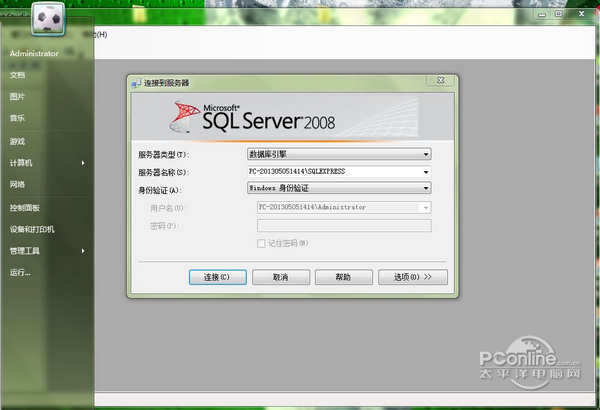Click the Connect (连接) button
This screenshot has width=600, height=410.
click(217, 277)
